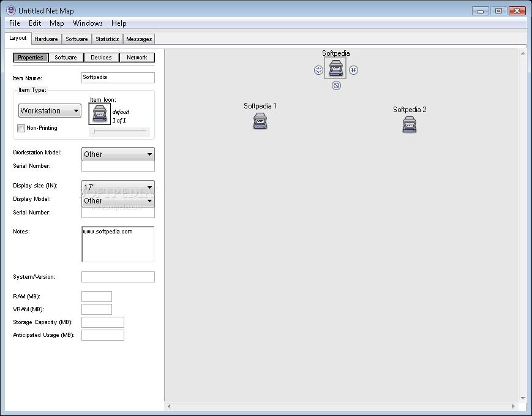Select the Softpedia 1 workstation icon

260,121
